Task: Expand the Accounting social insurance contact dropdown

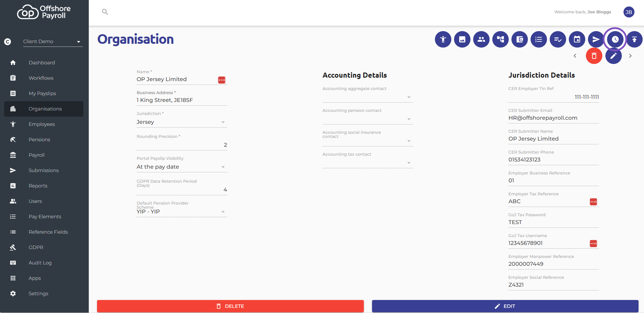Action: [368, 141]
